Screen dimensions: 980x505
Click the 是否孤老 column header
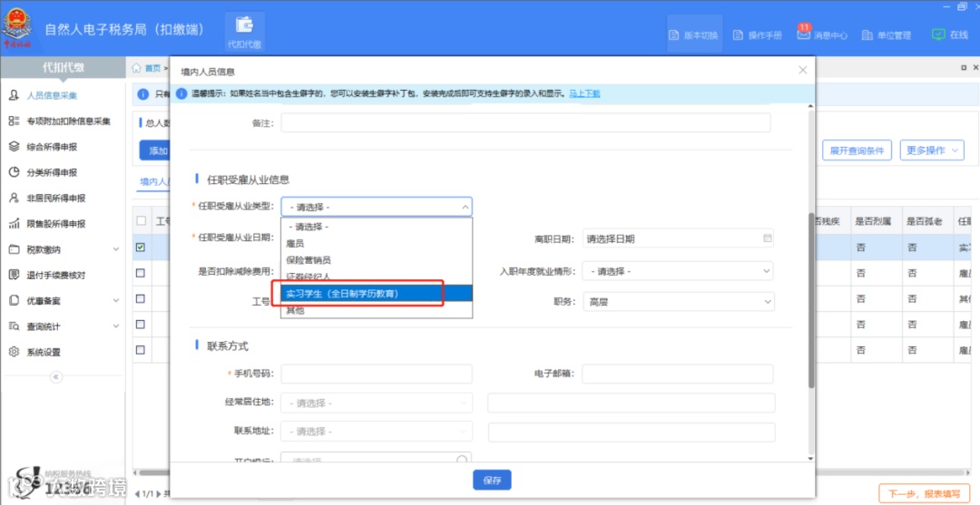point(927,221)
